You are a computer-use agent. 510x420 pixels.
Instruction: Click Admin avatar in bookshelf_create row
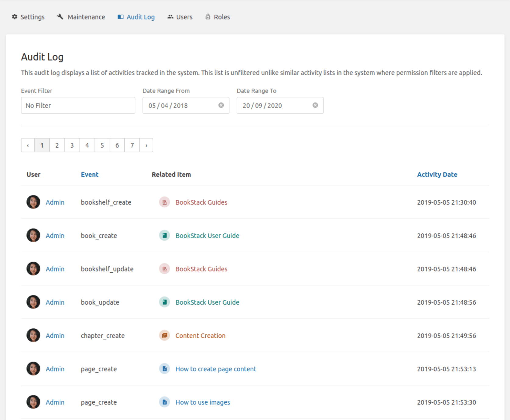pyautogui.click(x=33, y=202)
